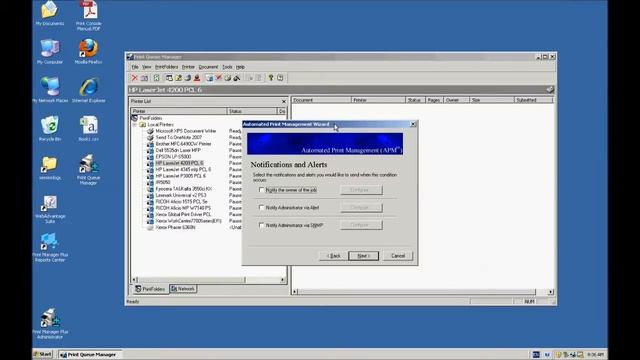Click right arrow of document pane scrollbar
This screenshot has height=360, width=640.
point(550,292)
